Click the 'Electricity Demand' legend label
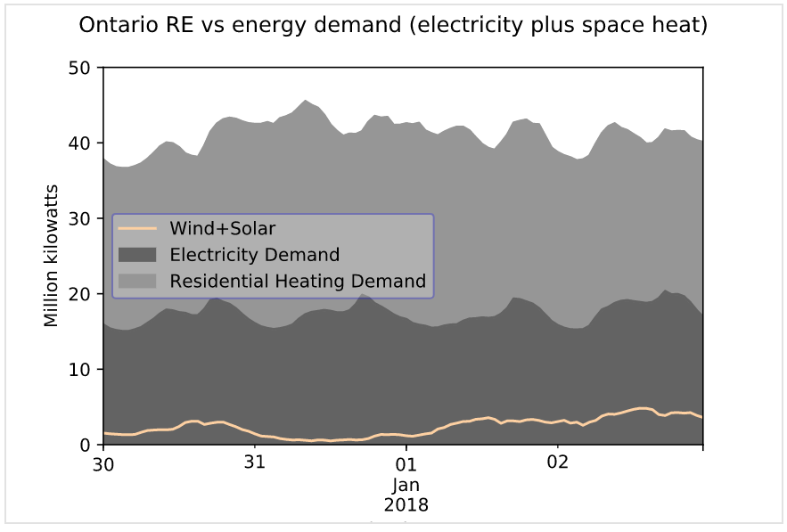787x532 pixels. tap(254, 255)
